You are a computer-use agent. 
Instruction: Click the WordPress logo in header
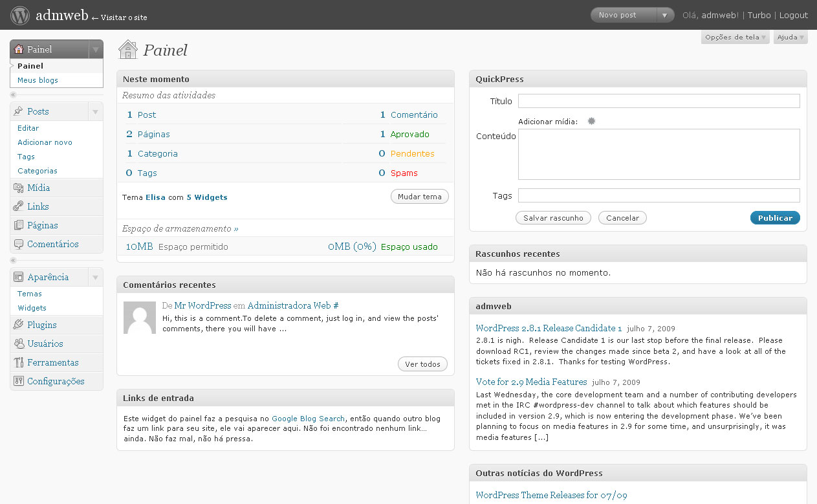tap(20, 15)
